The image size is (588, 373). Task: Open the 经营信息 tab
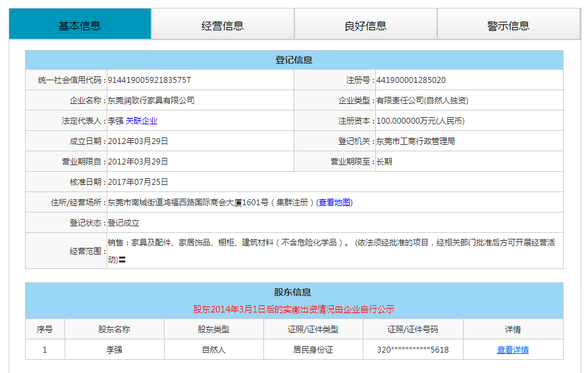tap(223, 26)
